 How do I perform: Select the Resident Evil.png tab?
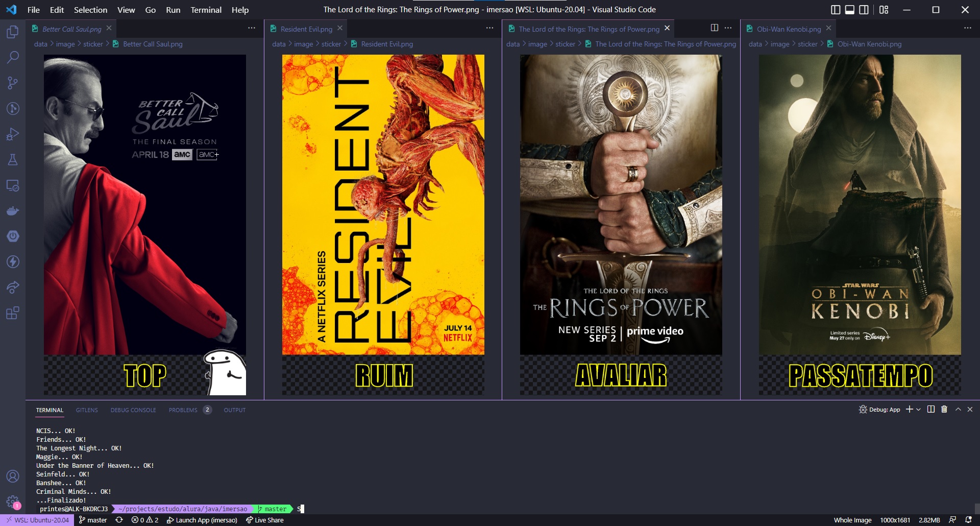(306, 29)
